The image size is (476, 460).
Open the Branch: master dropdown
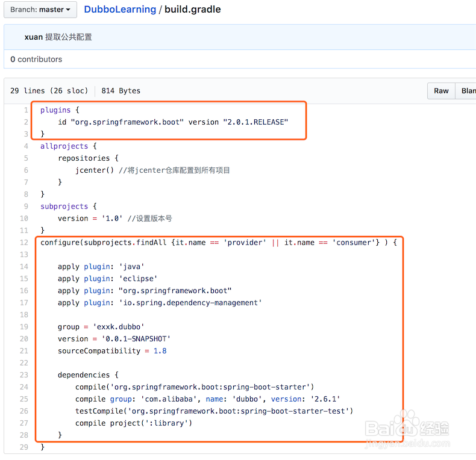pos(40,10)
